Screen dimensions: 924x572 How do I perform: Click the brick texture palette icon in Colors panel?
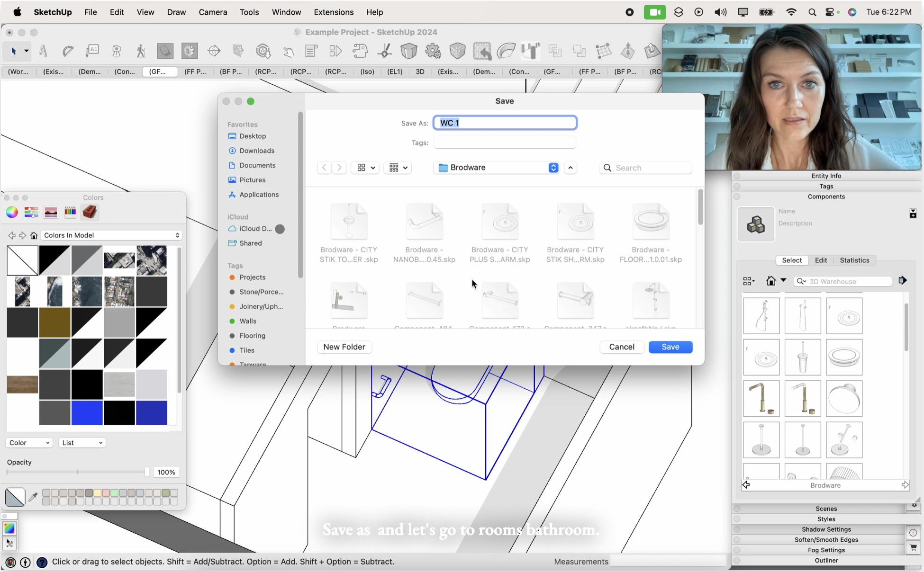(x=90, y=212)
